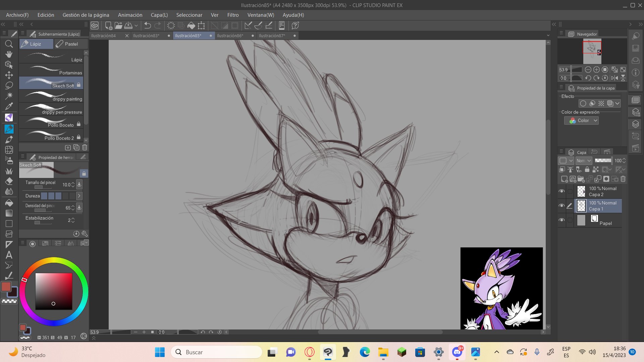Click the Undo arrow in command bar
644x362 pixels.
click(x=148, y=25)
